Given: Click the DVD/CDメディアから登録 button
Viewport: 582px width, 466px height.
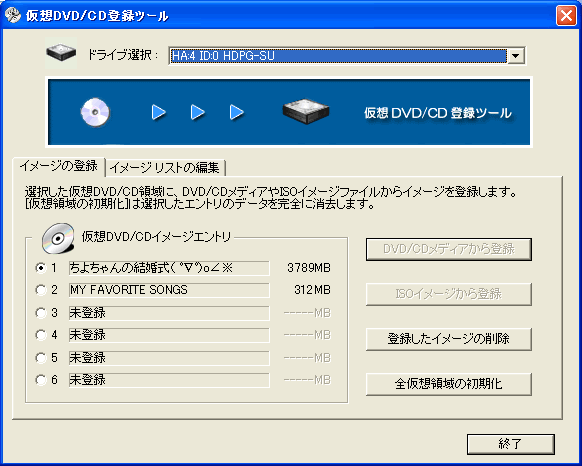Looking at the screenshot, I should click(449, 249).
